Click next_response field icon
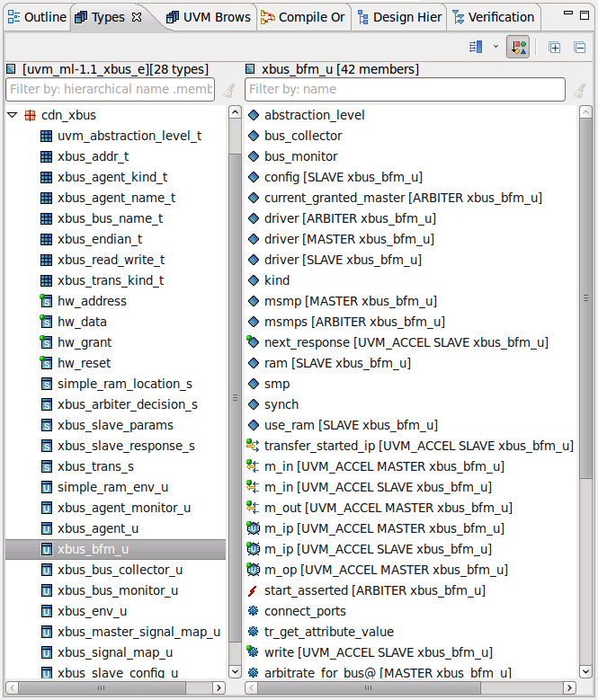The image size is (598, 700). click(254, 342)
